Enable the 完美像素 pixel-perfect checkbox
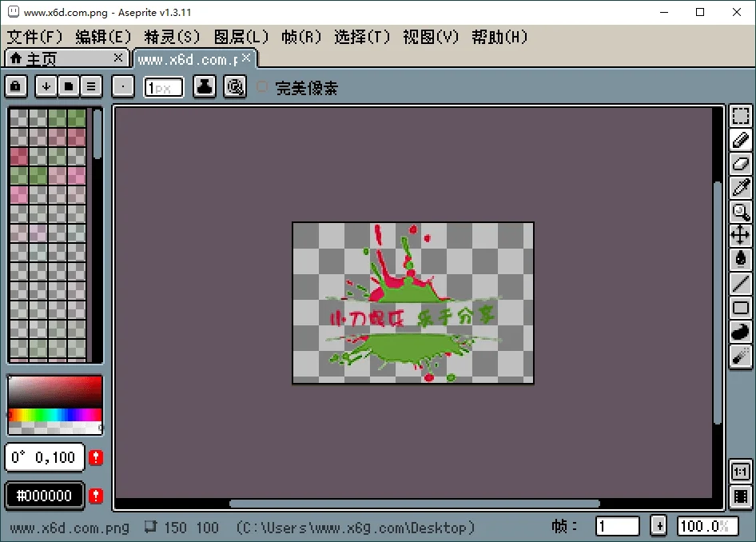 click(261, 88)
